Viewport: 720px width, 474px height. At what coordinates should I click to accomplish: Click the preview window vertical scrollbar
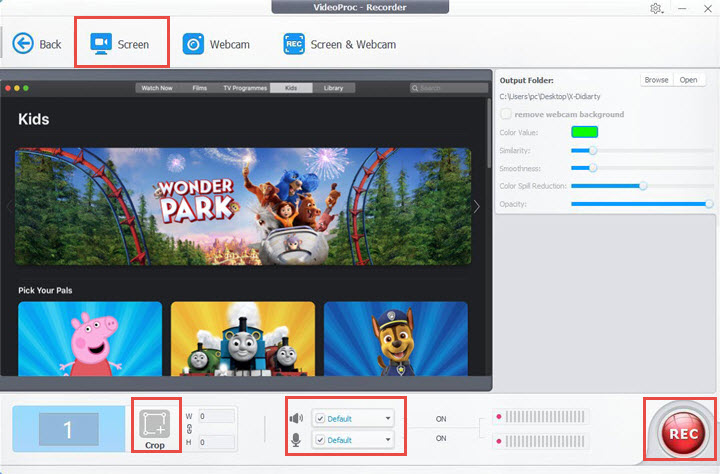489,133
